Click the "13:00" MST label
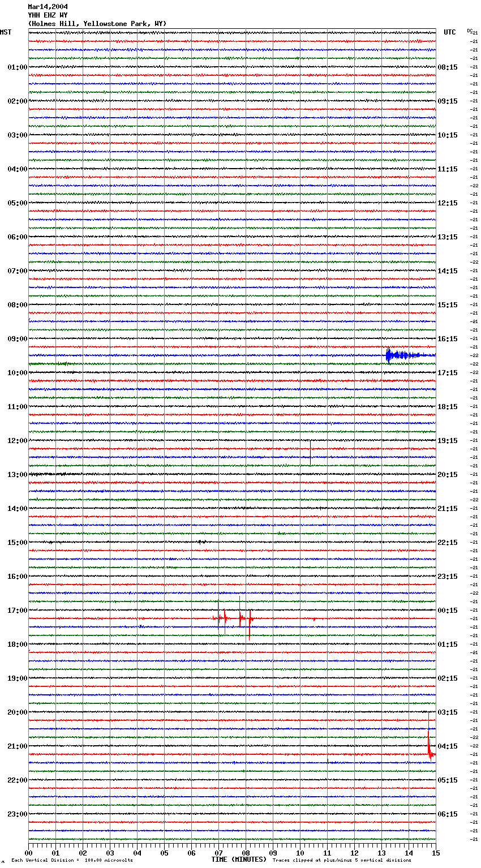This screenshot has height=868, width=481. pos(17,475)
